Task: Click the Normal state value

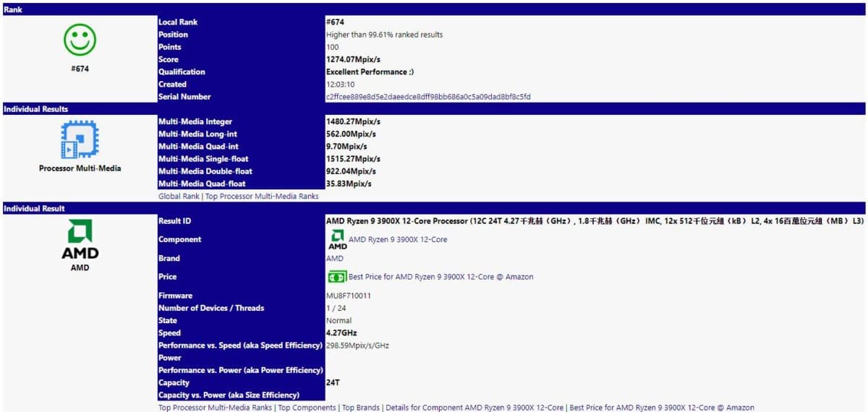Action: pos(339,320)
